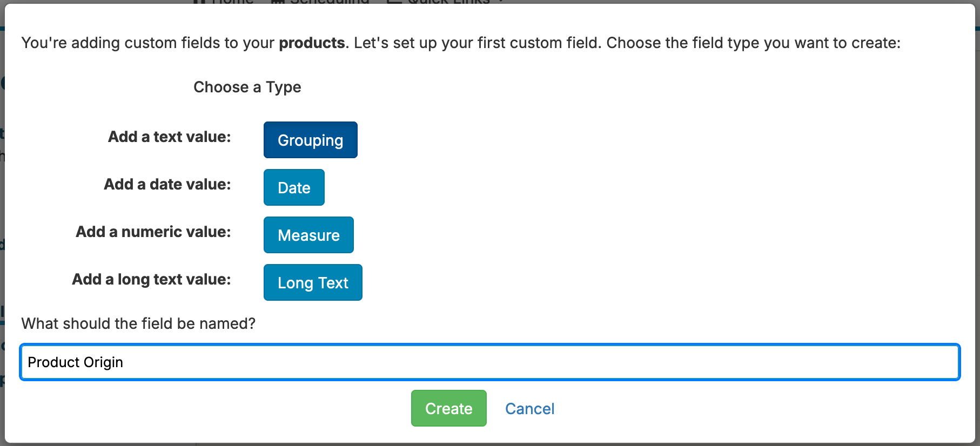This screenshot has width=980, height=446.
Task: Choose the Date field type
Action: [294, 187]
